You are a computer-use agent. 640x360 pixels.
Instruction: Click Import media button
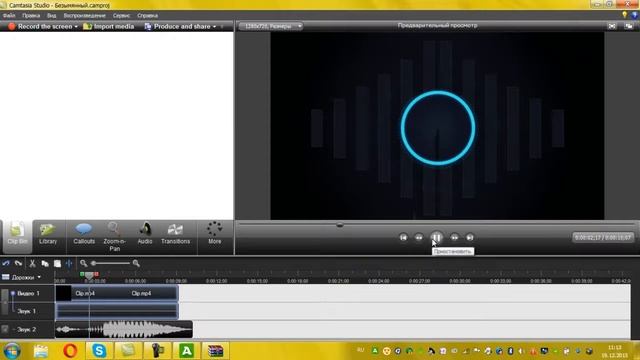109,26
